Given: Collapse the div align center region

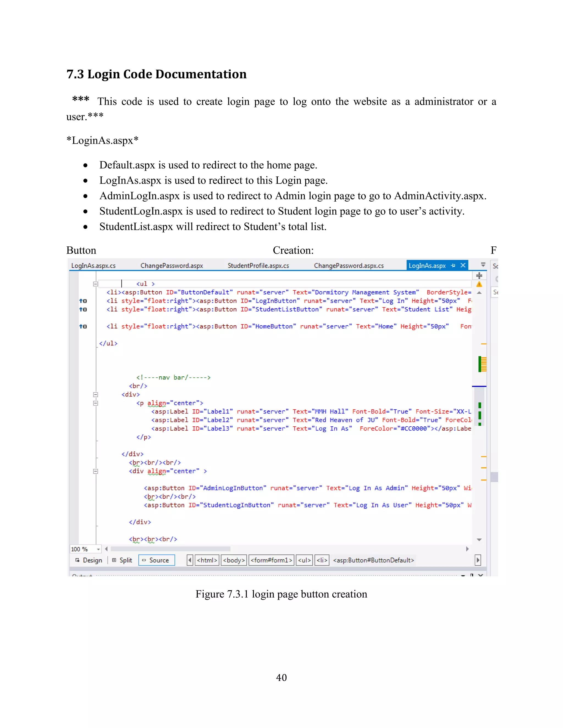Looking at the screenshot, I should click(x=95, y=471).
